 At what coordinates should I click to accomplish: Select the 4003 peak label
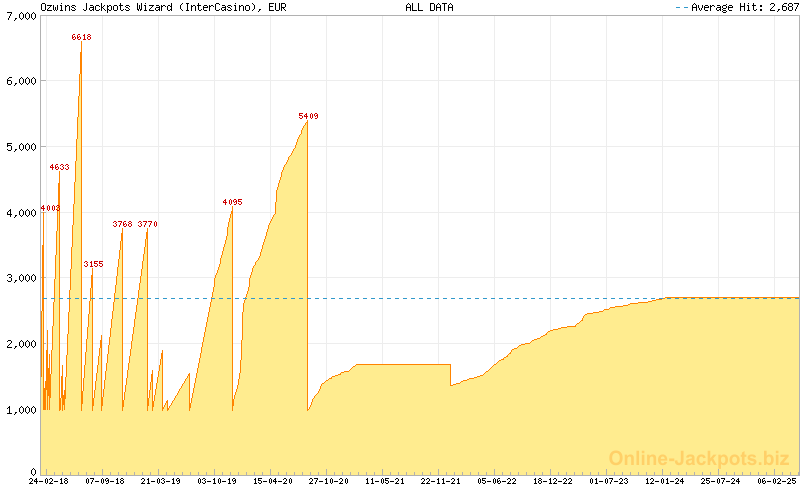pyautogui.click(x=50, y=208)
